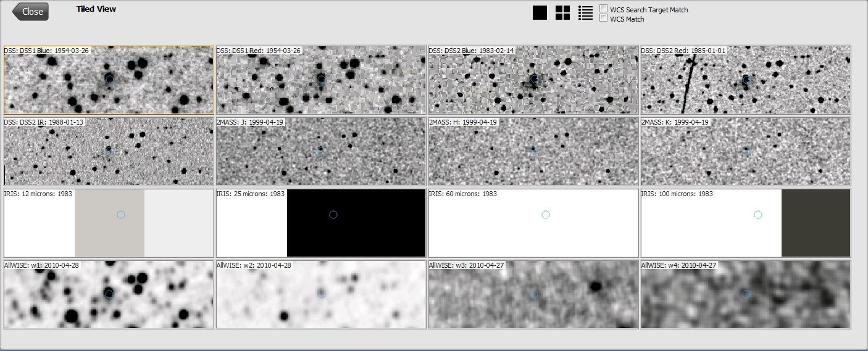Select the AllWISE w1 2010-04-28 image tile
The width and height of the screenshot is (868, 351).
(109, 294)
